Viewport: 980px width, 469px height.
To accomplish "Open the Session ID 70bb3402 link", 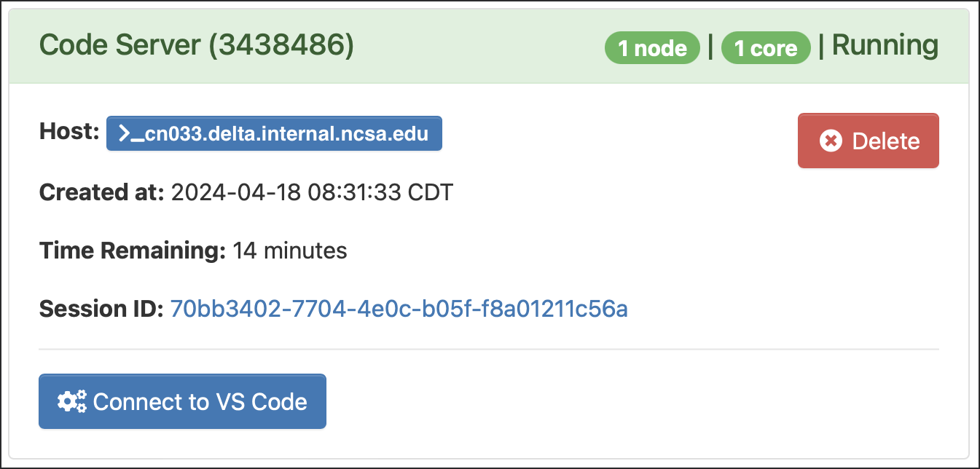I will [x=399, y=310].
